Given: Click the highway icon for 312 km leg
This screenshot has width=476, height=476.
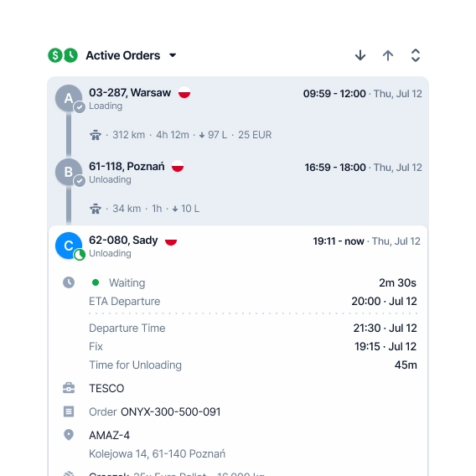Looking at the screenshot, I should coord(96,134).
